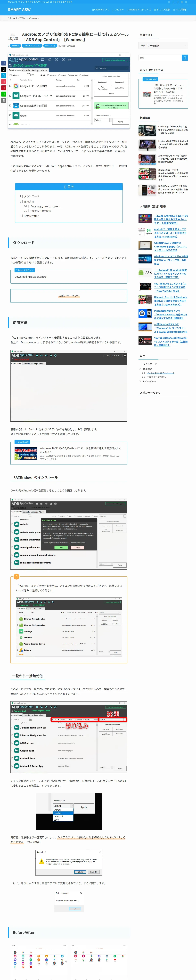Screen dimensions: 196x980
Task: Jump to 「ACBridge」のインストール in article contents
Action: pos(45,207)
